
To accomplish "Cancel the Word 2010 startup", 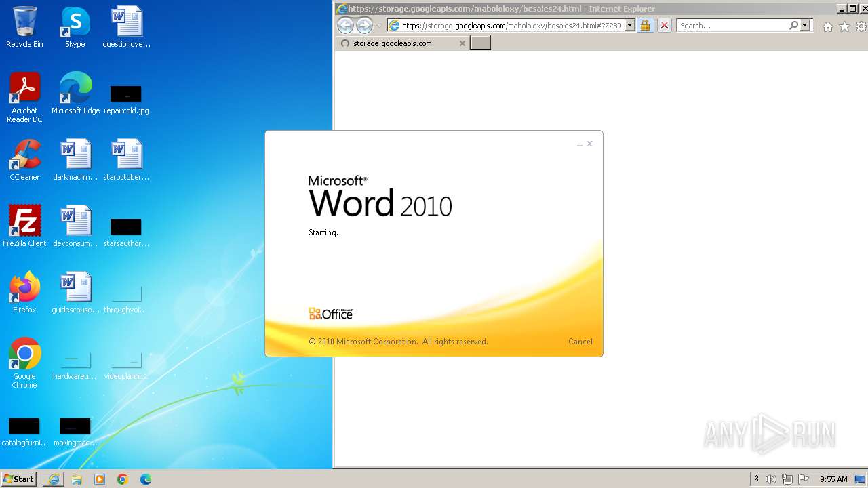I will [x=580, y=342].
